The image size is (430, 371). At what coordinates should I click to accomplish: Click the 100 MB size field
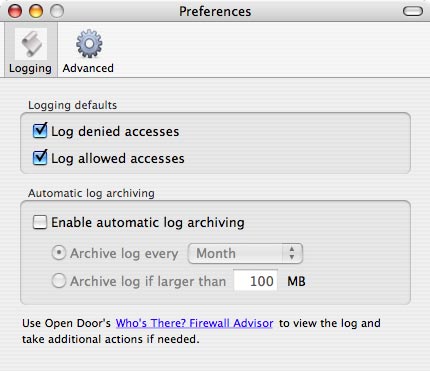pyautogui.click(x=256, y=281)
